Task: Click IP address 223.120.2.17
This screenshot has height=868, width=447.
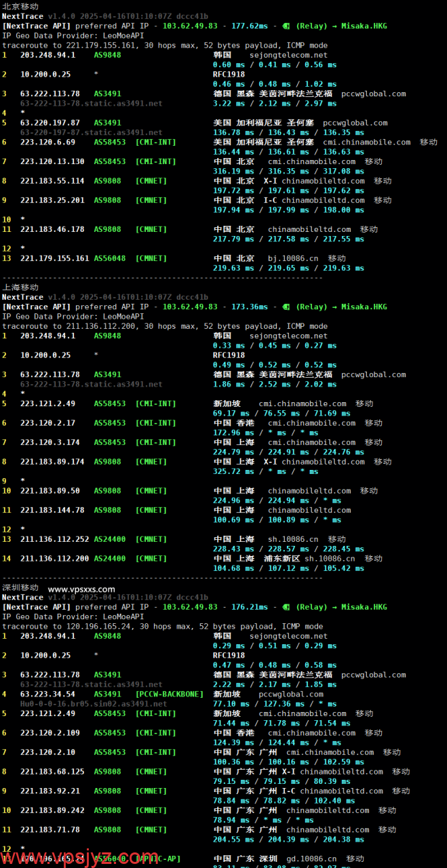Action: pos(47,422)
